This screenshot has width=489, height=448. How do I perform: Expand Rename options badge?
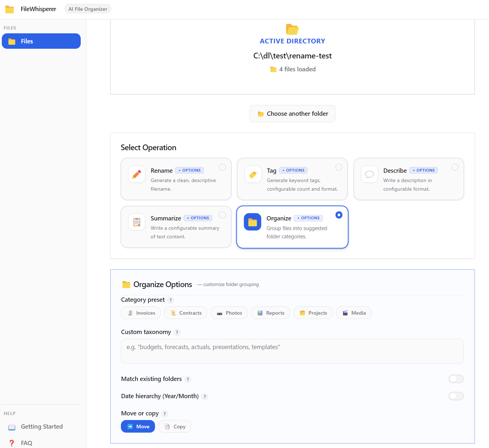189,171
